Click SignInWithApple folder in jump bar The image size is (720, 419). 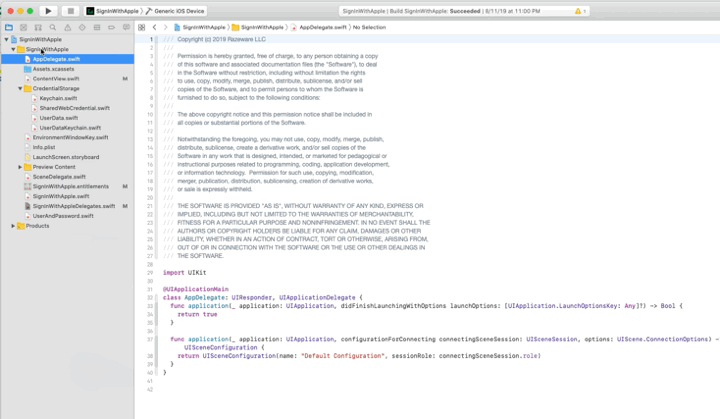(258, 28)
